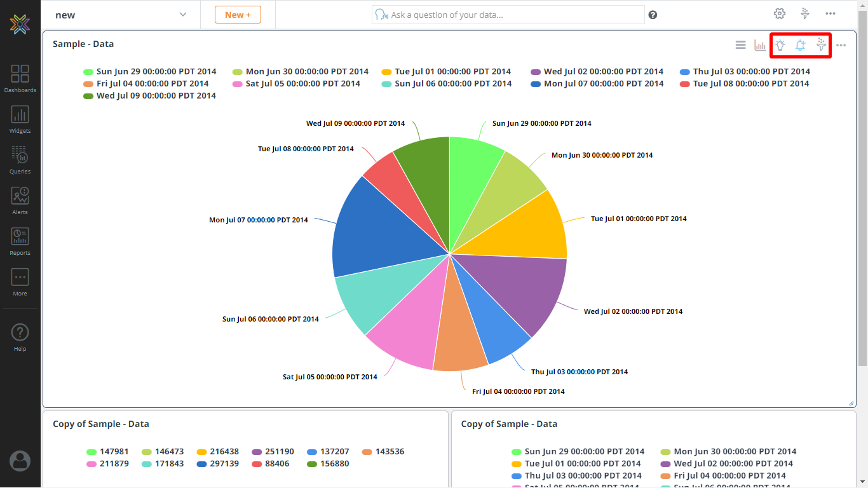Click the 'Ask a question of your data' field
Image resolution: width=868 pixels, height=488 pixels.
(507, 14)
